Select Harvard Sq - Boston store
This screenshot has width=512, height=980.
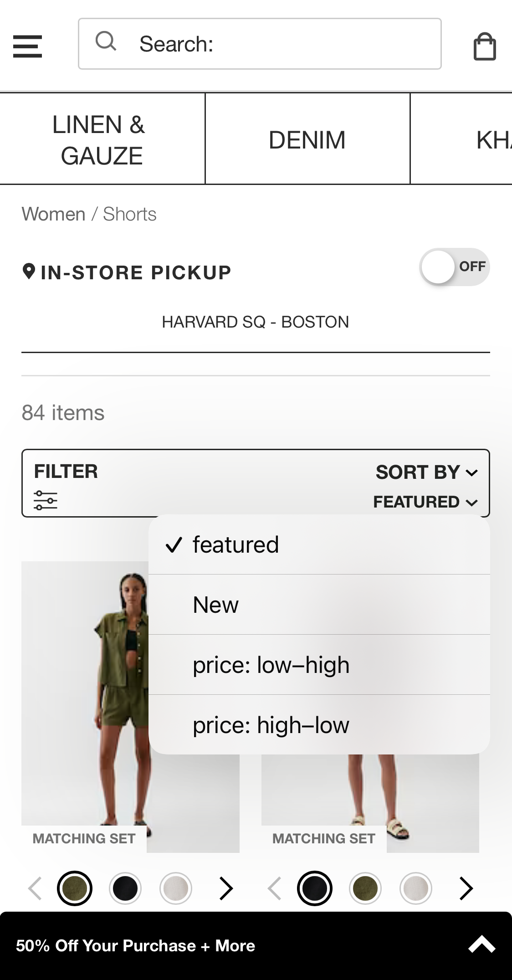point(255,322)
